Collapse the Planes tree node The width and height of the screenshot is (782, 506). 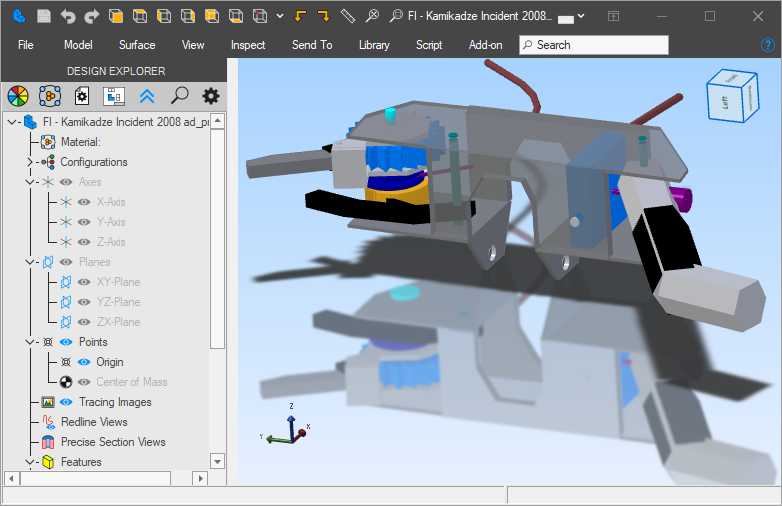coord(30,262)
